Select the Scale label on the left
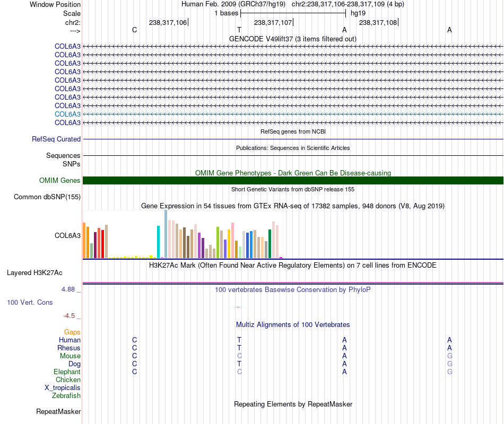504x424 pixels. pos(72,13)
